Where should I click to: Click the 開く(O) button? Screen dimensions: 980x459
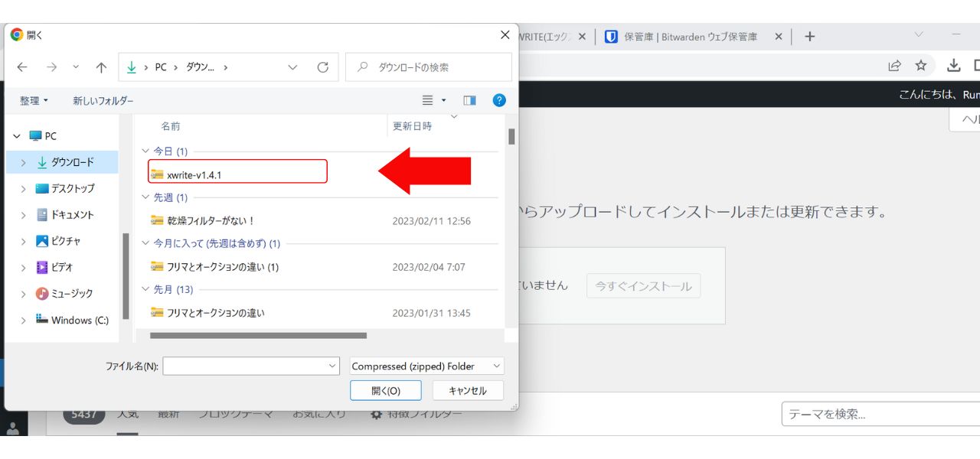[x=386, y=390]
